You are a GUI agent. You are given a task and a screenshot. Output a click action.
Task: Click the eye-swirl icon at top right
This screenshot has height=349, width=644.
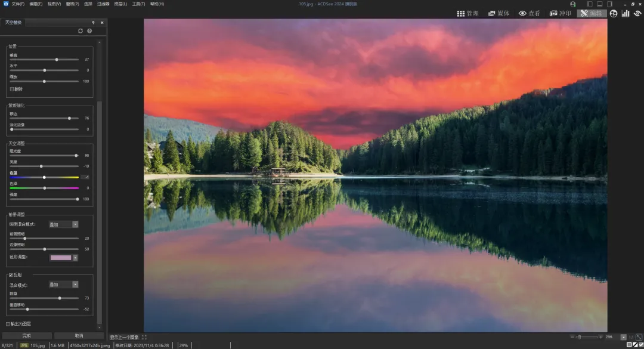click(x=637, y=14)
